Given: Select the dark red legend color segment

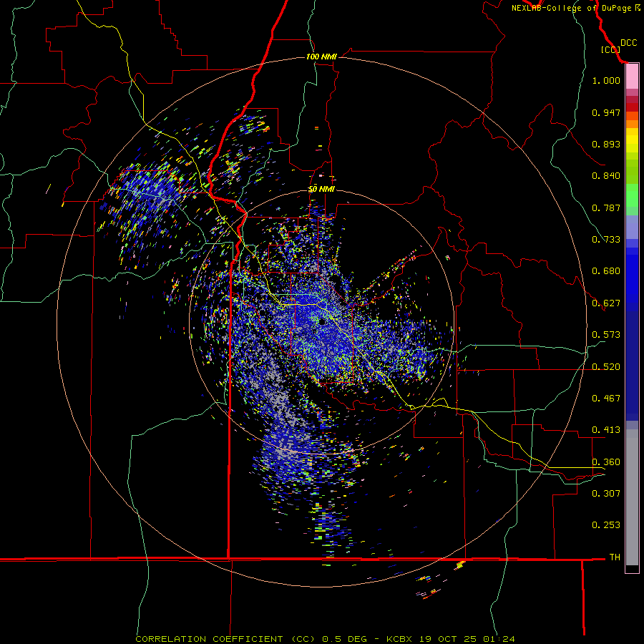Looking at the screenshot, I should (632, 107).
